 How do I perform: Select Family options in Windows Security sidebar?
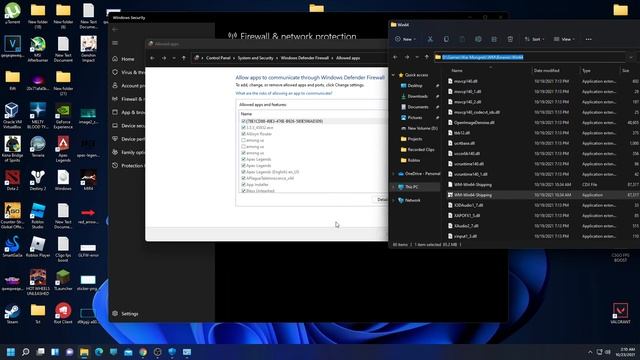pos(127,152)
